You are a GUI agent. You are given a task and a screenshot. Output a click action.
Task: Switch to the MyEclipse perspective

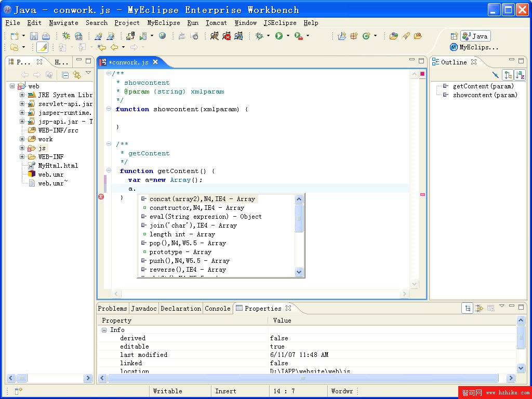coord(474,47)
